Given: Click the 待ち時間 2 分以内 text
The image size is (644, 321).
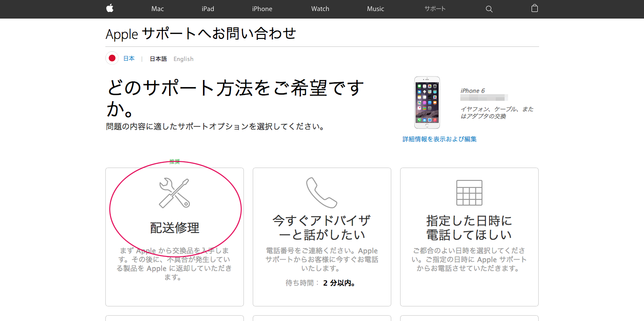Looking at the screenshot, I should tap(322, 283).
